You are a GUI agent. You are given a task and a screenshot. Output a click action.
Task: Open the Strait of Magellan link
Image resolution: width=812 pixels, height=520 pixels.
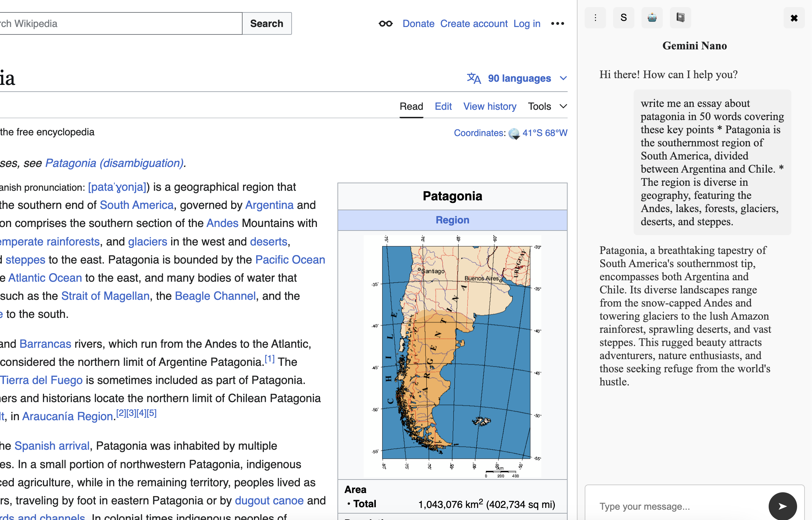pyautogui.click(x=105, y=296)
